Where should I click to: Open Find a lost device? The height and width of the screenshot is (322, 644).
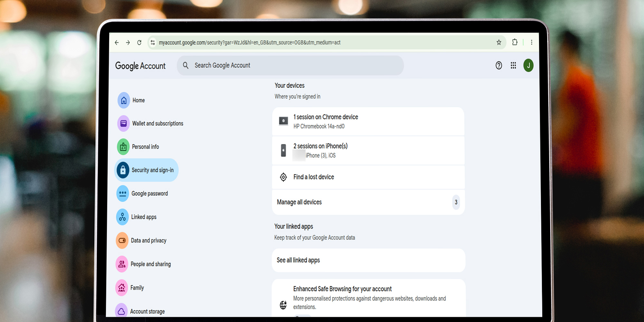point(368,177)
